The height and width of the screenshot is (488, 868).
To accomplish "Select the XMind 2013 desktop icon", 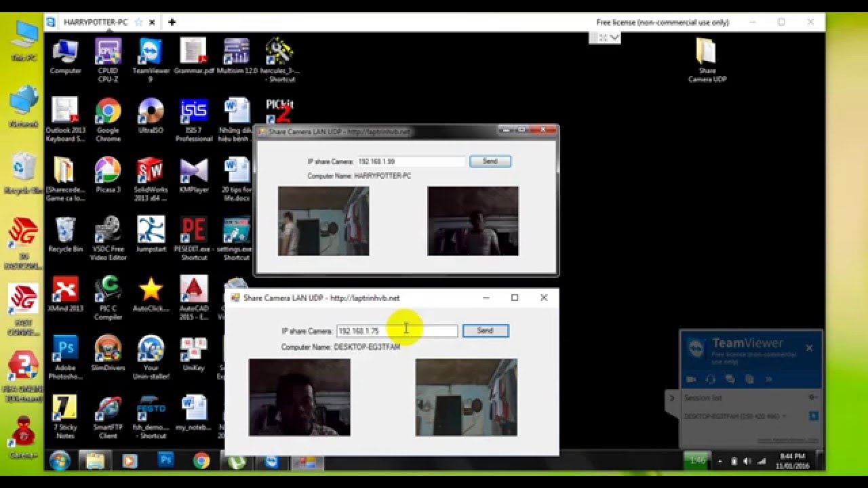I will pyautogui.click(x=65, y=293).
